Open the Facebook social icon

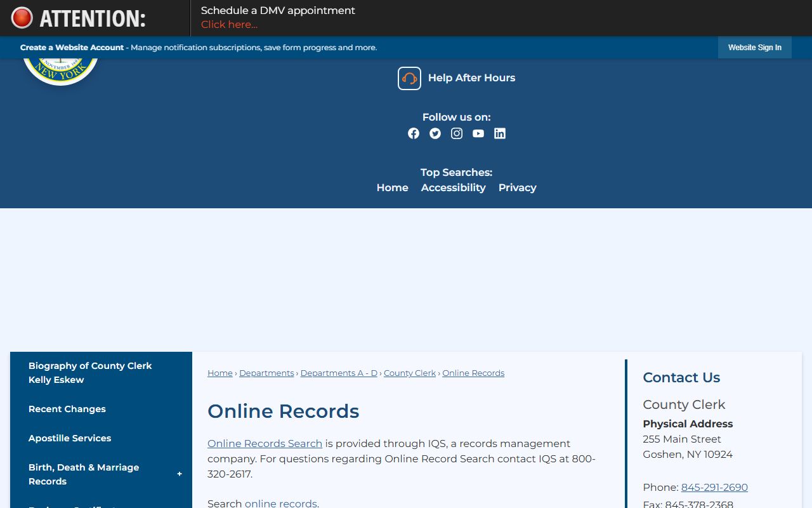[x=414, y=133]
